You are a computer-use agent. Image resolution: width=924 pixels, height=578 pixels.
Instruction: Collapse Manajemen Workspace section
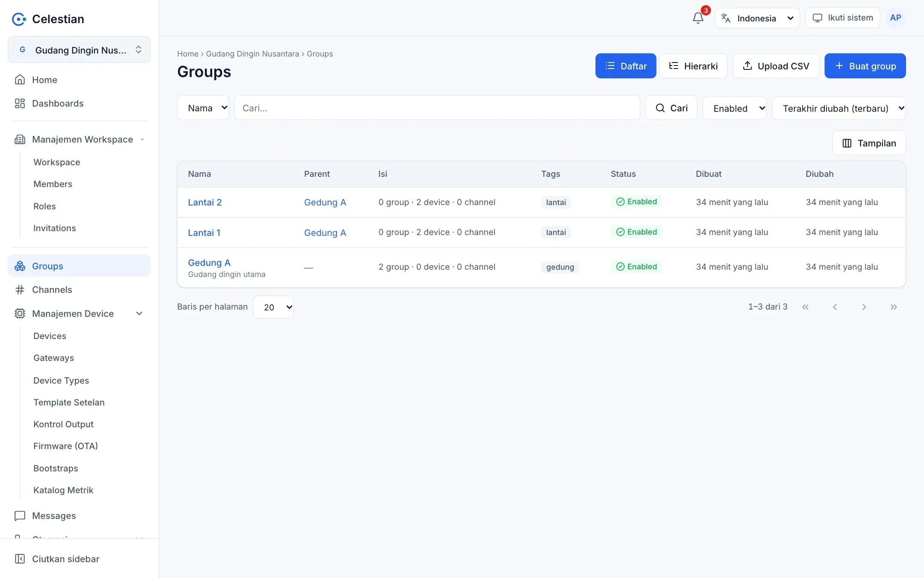click(x=79, y=139)
